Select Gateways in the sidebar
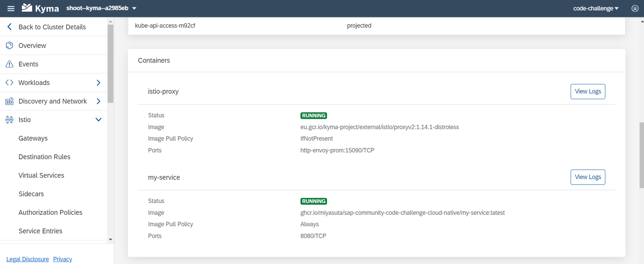Viewport: 644px width, 264px height. (x=33, y=138)
